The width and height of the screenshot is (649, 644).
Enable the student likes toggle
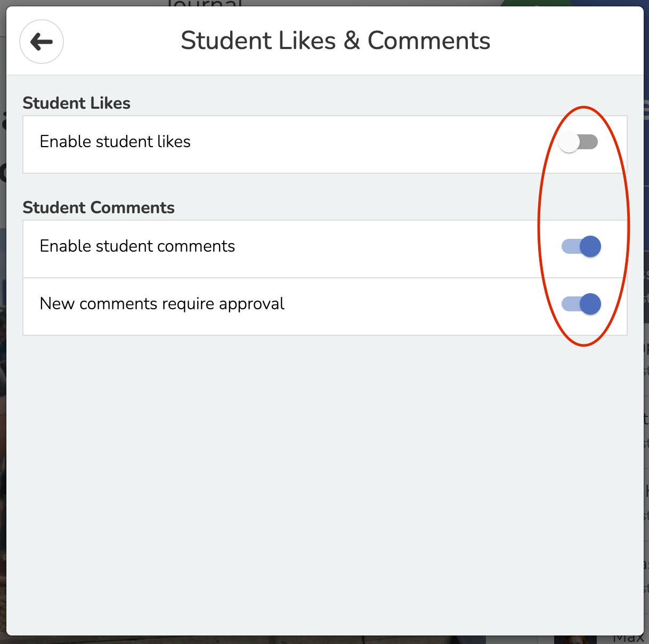(580, 142)
